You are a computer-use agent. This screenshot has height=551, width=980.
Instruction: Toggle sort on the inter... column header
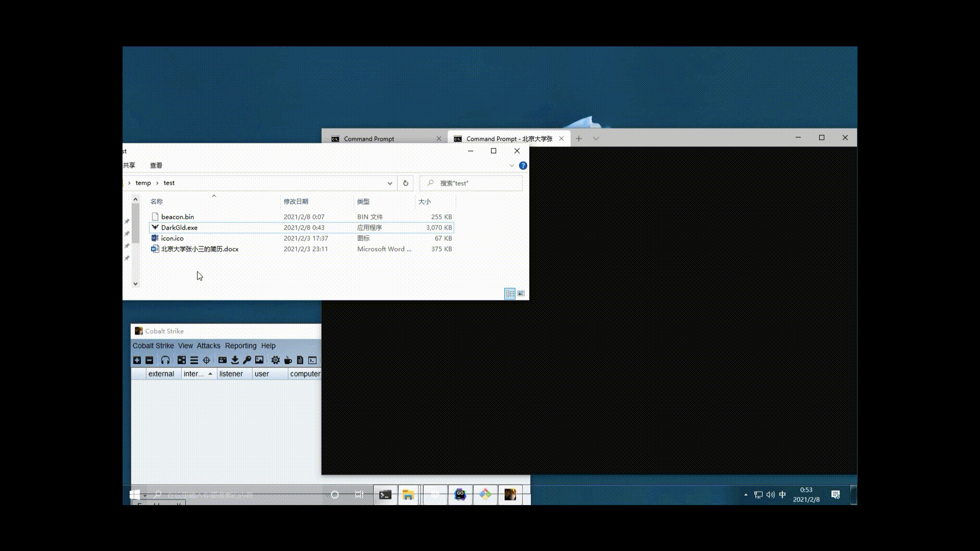tap(198, 374)
